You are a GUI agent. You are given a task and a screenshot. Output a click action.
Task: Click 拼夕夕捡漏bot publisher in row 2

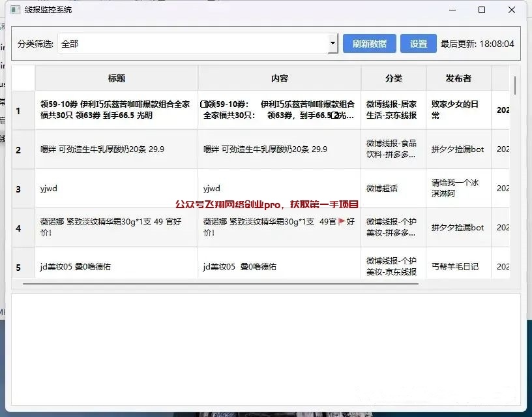click(x=458, y=149)
